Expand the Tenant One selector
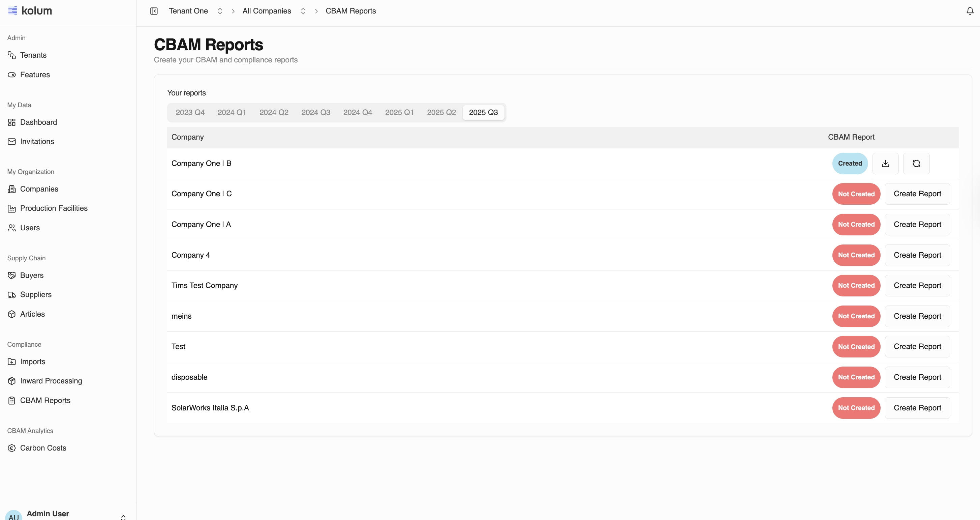Viewport: 980px width, 520px height. (219, 11)
